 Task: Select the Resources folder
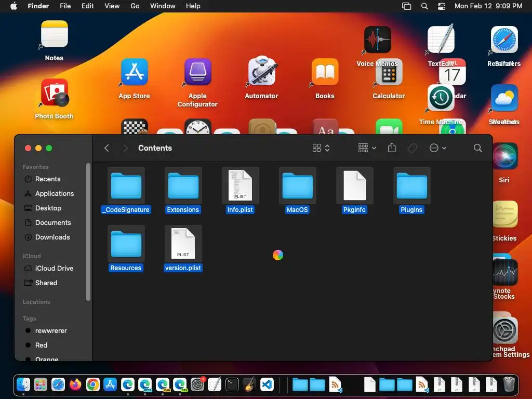coord(126,249)
